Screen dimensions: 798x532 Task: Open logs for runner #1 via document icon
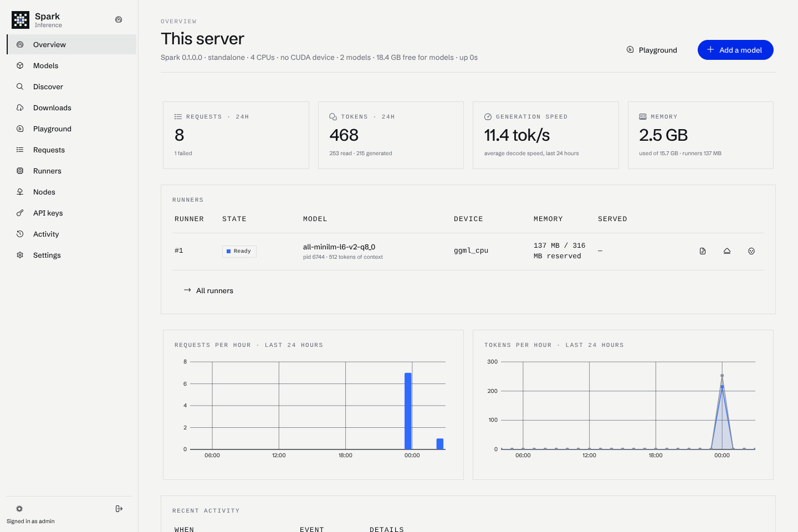703,251
